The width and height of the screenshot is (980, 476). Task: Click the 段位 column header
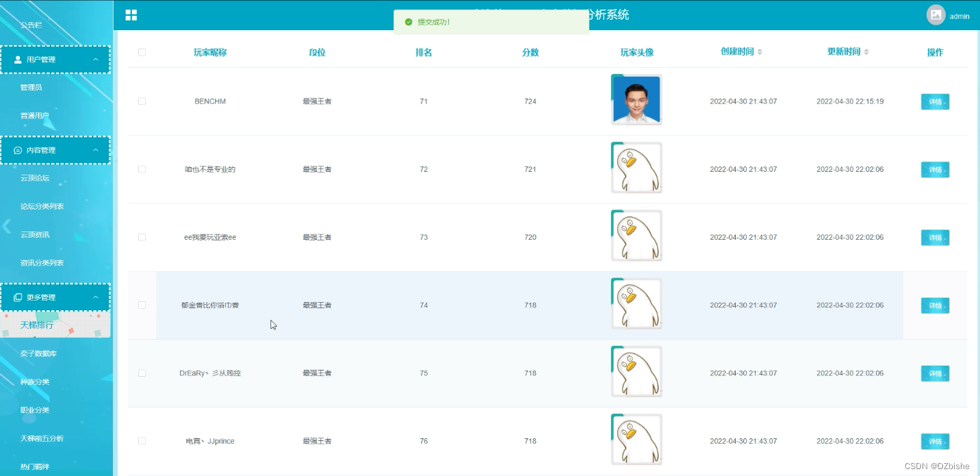pyautogui.click(x=317, y=52)
